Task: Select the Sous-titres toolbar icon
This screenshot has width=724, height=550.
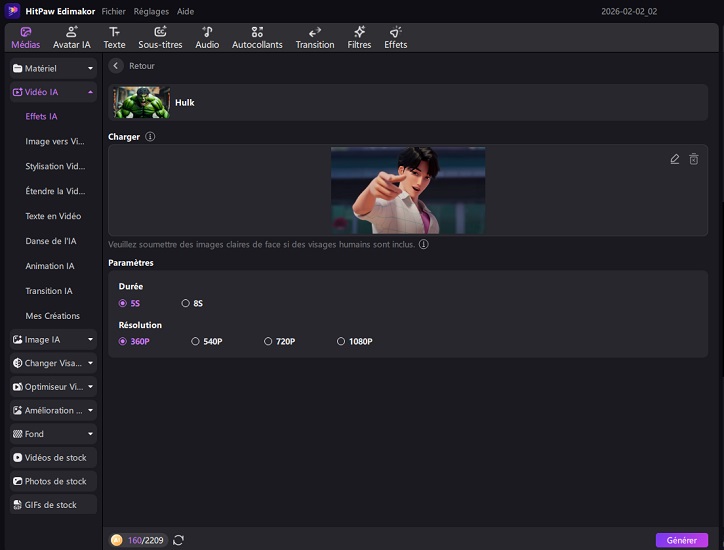Action: pyautogui.click(x=160, y=38)
